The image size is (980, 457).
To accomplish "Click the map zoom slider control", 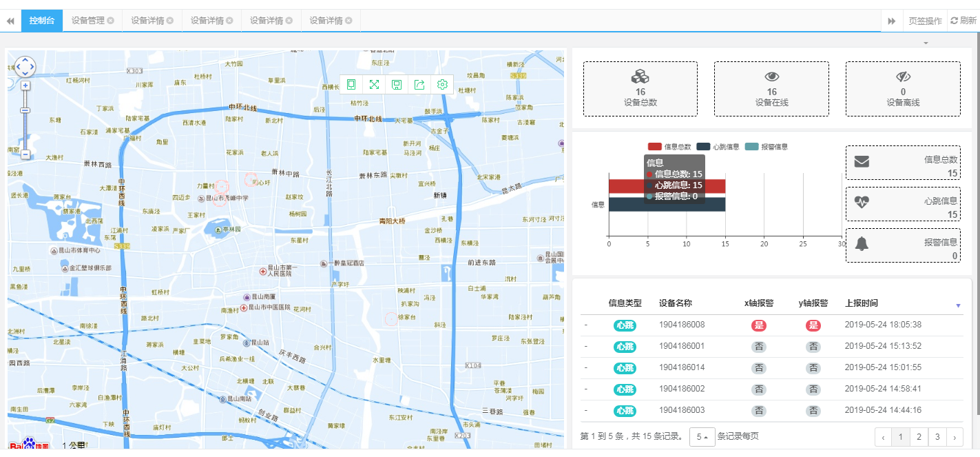I will click(25, 110).
